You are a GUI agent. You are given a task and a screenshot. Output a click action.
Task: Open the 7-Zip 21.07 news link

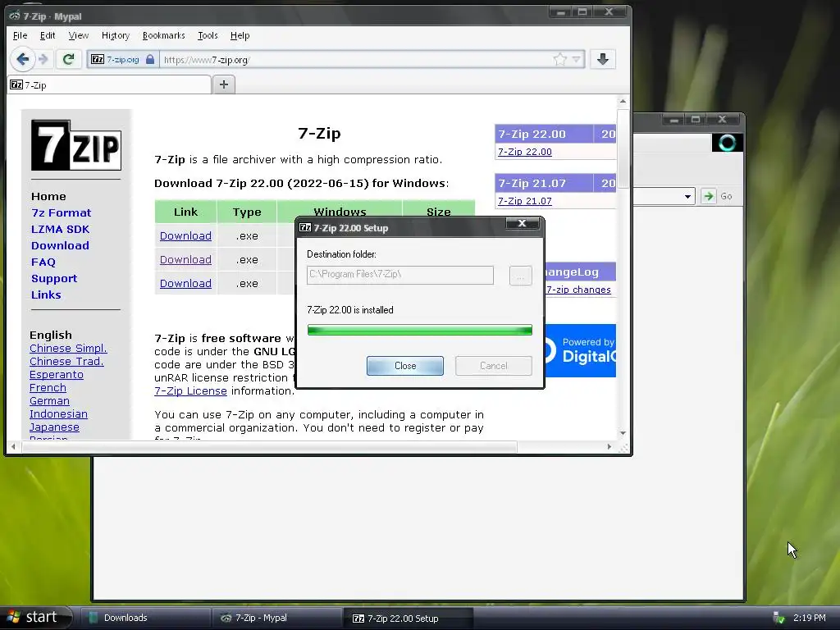click(x=525, y=201)
